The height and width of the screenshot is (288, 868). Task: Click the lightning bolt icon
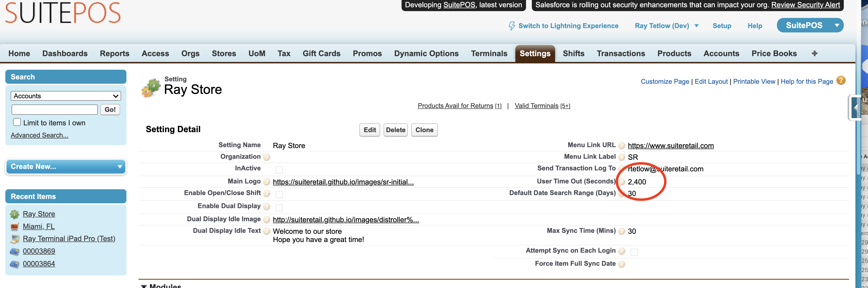coord(511,26)
